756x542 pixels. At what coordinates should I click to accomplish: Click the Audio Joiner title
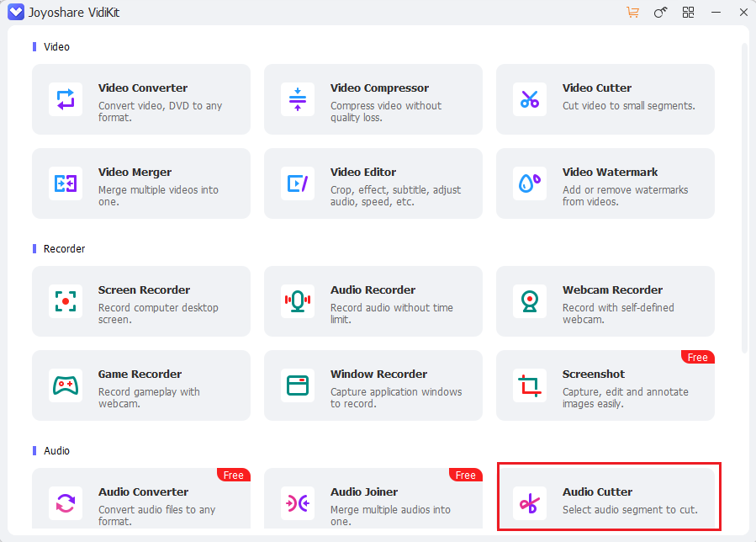pyautogui.click(x=364, y=492)
